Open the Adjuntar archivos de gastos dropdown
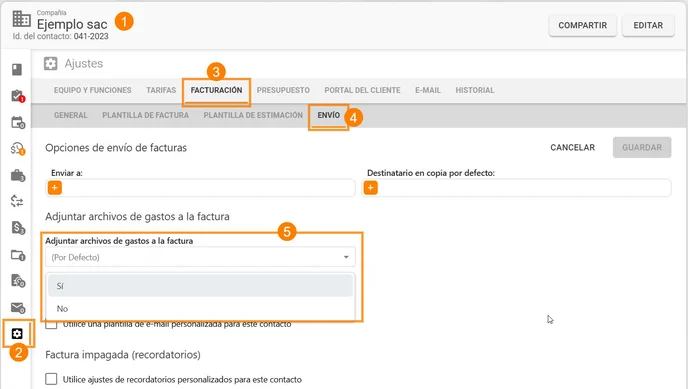The height and width of the screenshot is (389, 688). [x=200, y=257]
